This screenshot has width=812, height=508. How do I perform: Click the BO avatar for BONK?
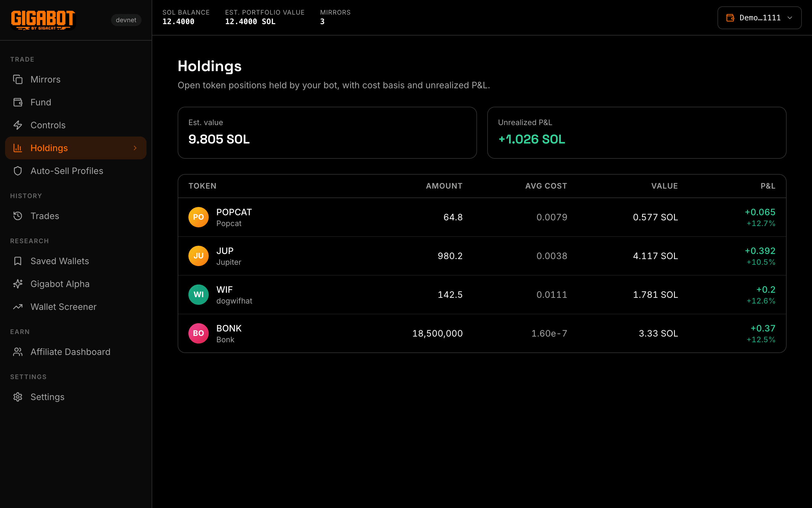pyautogui.click(x=198, y=333)
